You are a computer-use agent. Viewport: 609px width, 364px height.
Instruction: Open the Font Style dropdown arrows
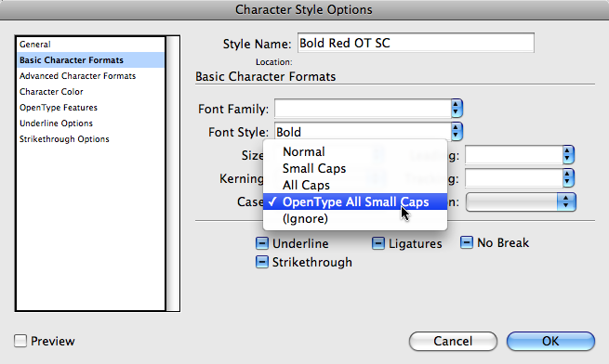point(457,132)
